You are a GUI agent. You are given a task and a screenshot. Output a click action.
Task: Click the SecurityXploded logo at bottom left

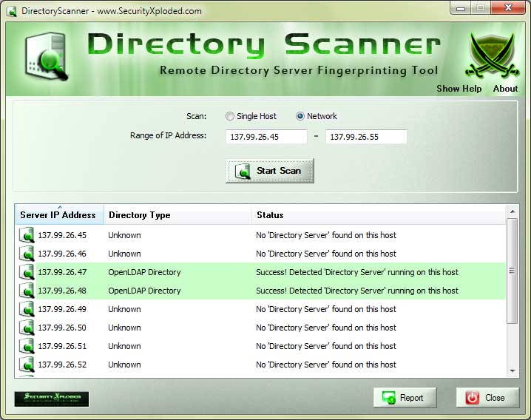pyautogui.click(x=52, y=399)
